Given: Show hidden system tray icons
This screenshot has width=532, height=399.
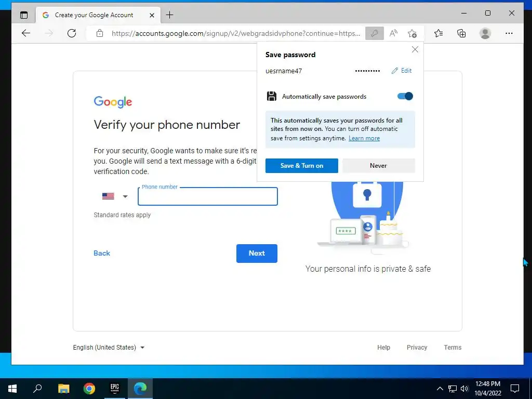Looking at the screenshot, I should point(440,389).
